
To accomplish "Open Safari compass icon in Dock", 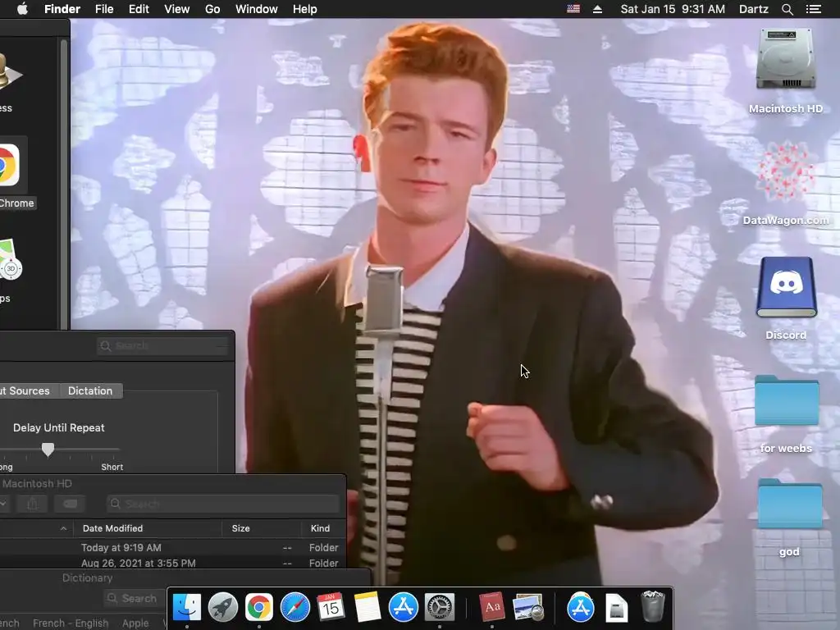I will (x=295, y=608).
